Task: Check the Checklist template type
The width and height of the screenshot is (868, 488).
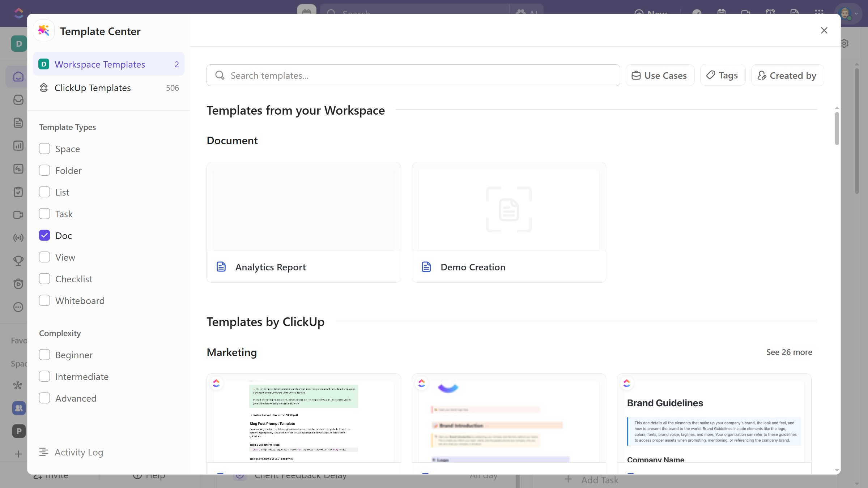Action: (44, 279)
